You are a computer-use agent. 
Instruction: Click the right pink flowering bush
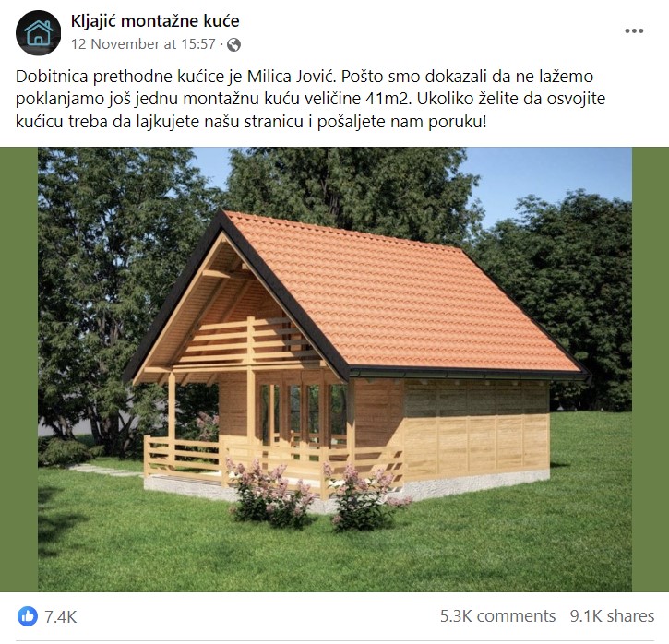pyautogui.click(x=366, y=497)
